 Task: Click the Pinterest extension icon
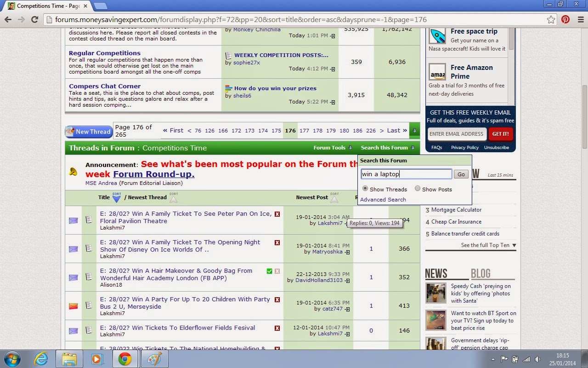tap(565, 19)
